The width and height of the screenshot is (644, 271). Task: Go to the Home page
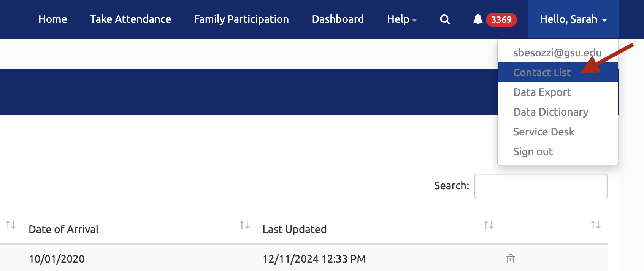52,19
